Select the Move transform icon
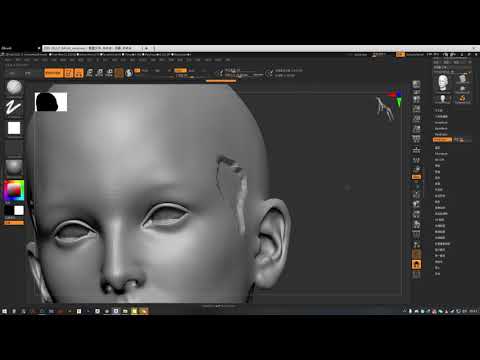Viewport: 480px width, 360px height. pyautogui.click(x=89, y=73)
